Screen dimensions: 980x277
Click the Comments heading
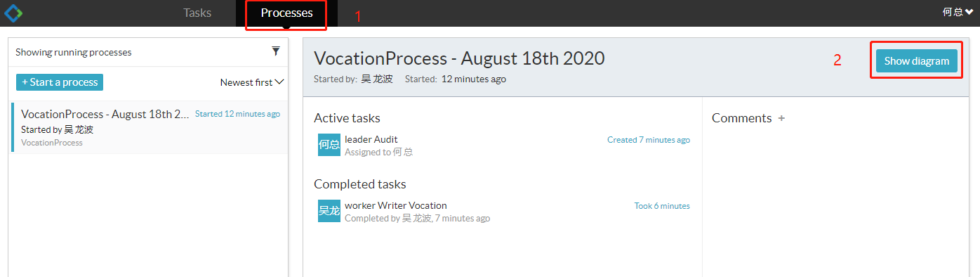(741, 118)
